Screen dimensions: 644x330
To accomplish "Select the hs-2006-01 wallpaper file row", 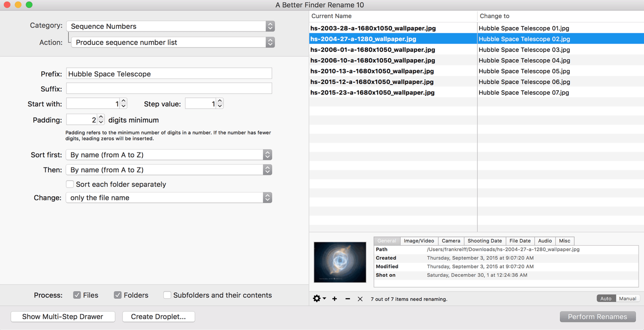I will [373, 50].
